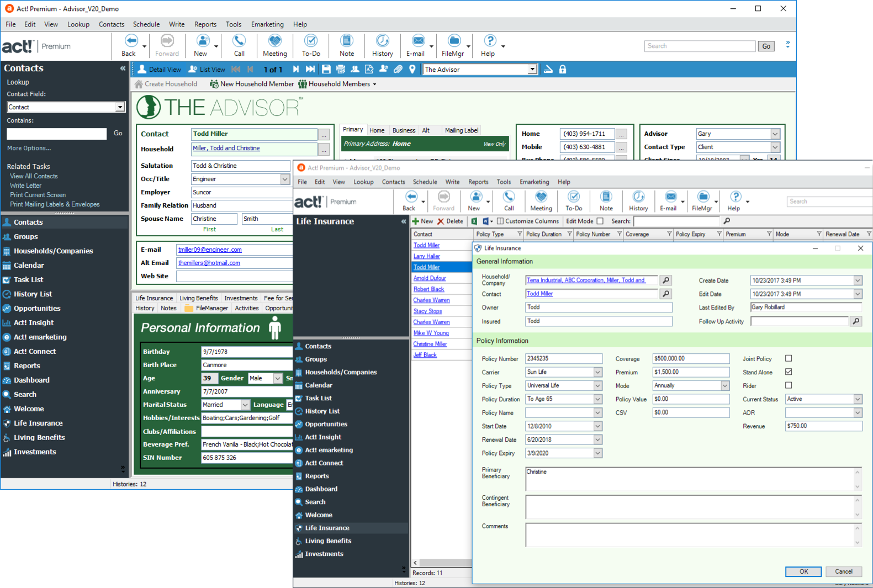Click Customize Columns button
Screen dimensions: 873x588
click(527, 221)
